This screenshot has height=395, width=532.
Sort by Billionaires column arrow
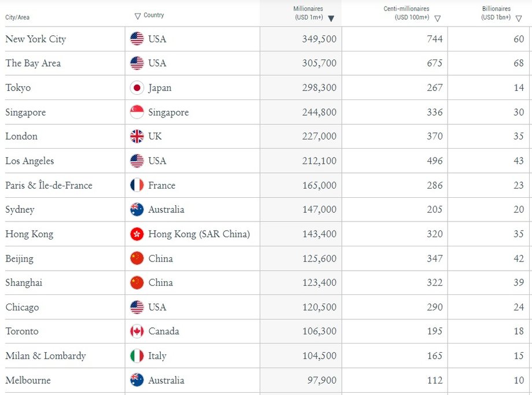[518, 18]
